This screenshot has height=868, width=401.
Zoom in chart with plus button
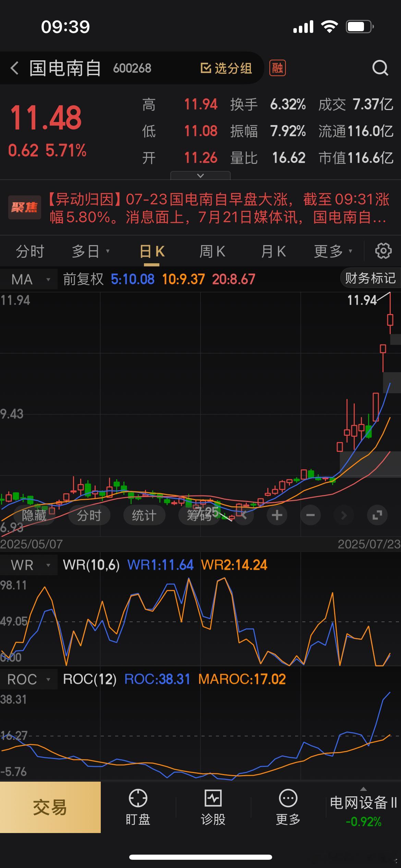277,515
